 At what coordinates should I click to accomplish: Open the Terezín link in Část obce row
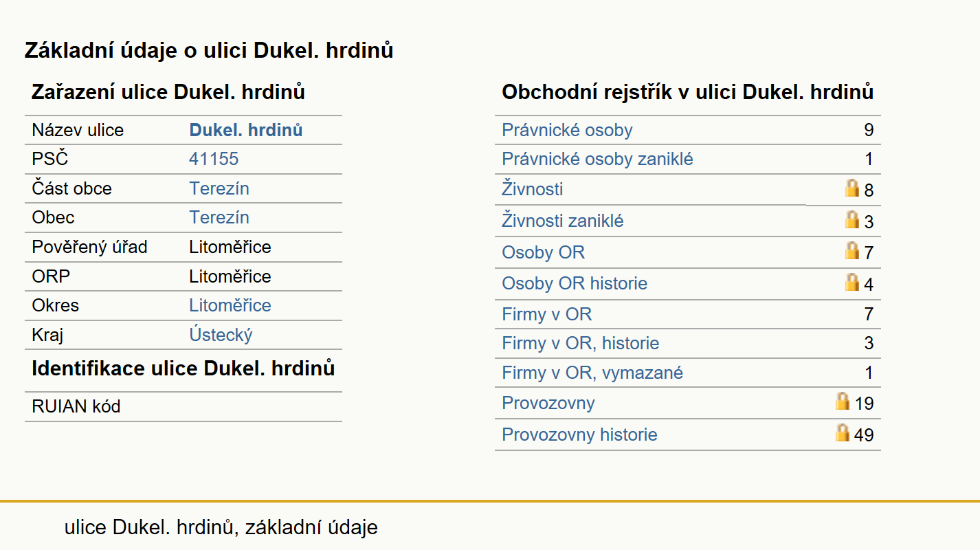[x=219, y=189]
